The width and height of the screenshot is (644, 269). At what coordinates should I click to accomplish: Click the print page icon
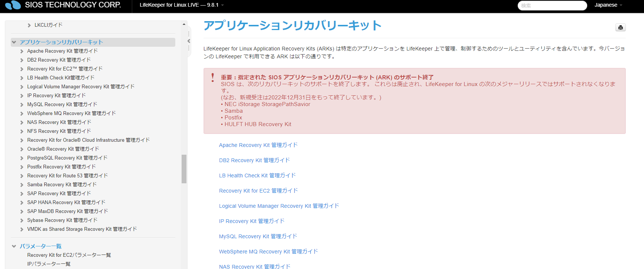(620, 27)
